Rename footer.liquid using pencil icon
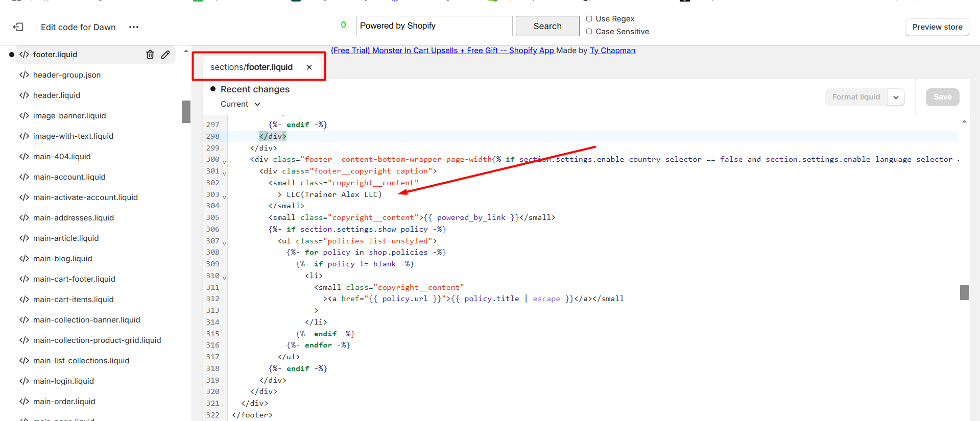The height and width of the screenshot is (421, 980). coord(165,55)
